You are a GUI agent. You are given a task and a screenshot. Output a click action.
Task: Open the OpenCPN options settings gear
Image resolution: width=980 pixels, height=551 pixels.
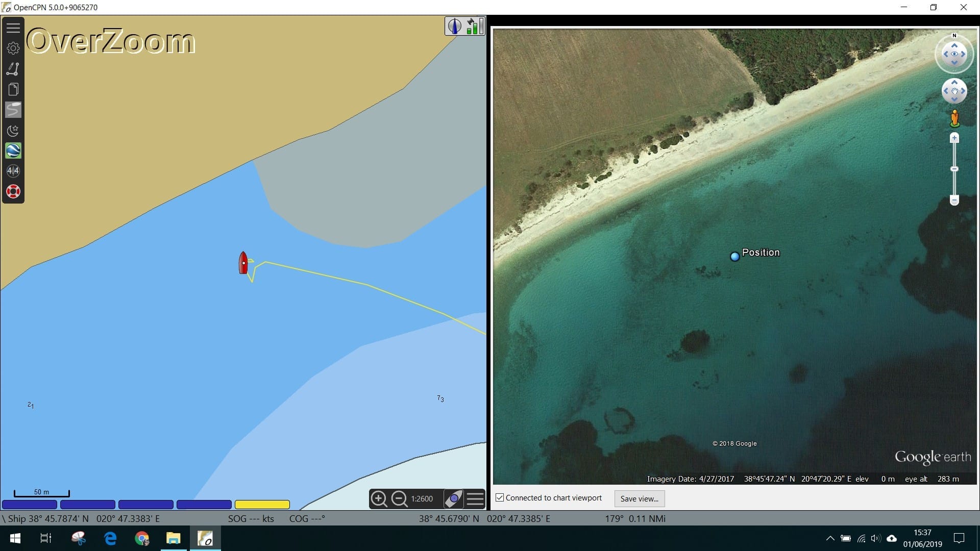point(13,48)
